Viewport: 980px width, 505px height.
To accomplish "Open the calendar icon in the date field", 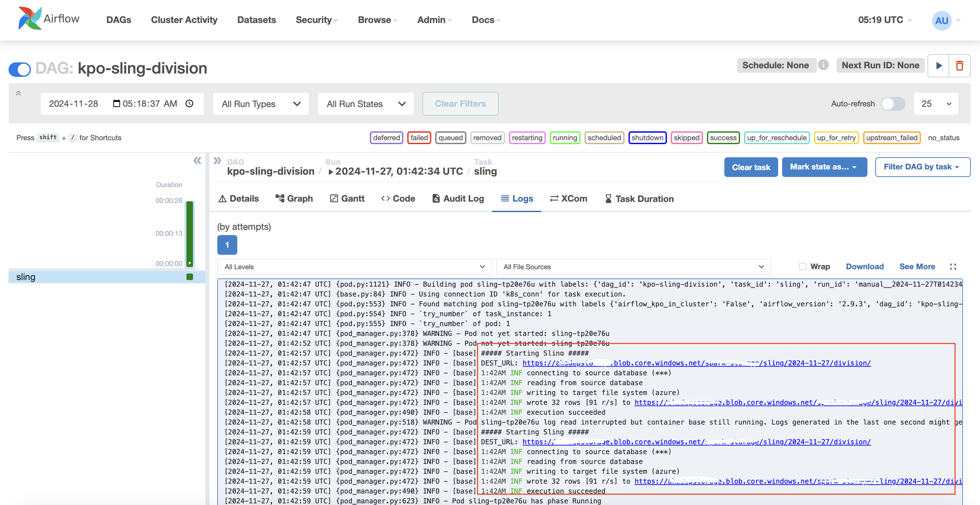I will tap(117, 103).
